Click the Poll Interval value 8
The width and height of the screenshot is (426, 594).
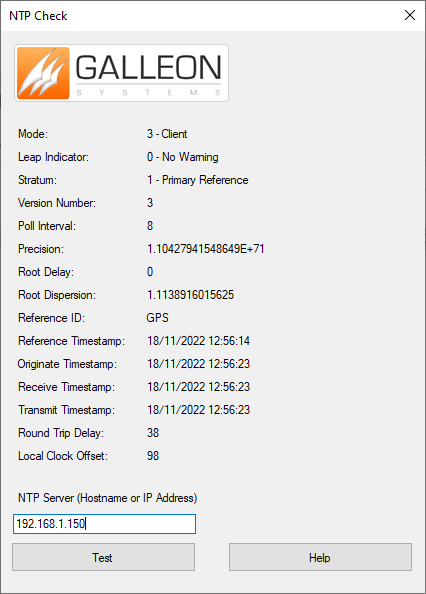pyautogui.click(x=150, y=226)
